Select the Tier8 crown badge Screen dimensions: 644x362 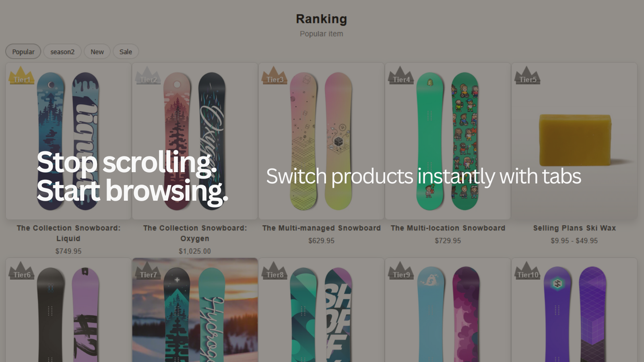click(x=275, y=273)
